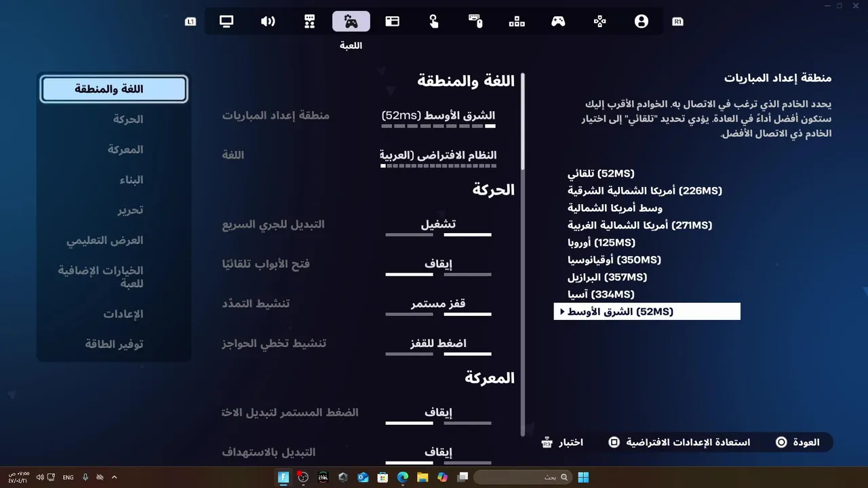This screenshot has width=868, height=488.
Task: Open the Controller Options gamepad tab
Action: coord(558,21)
